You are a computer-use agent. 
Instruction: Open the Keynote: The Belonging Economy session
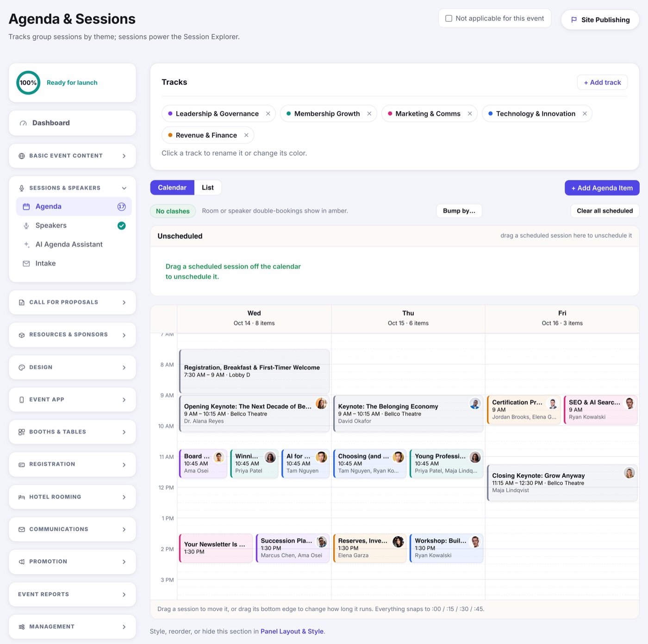(x=408, y=413)
